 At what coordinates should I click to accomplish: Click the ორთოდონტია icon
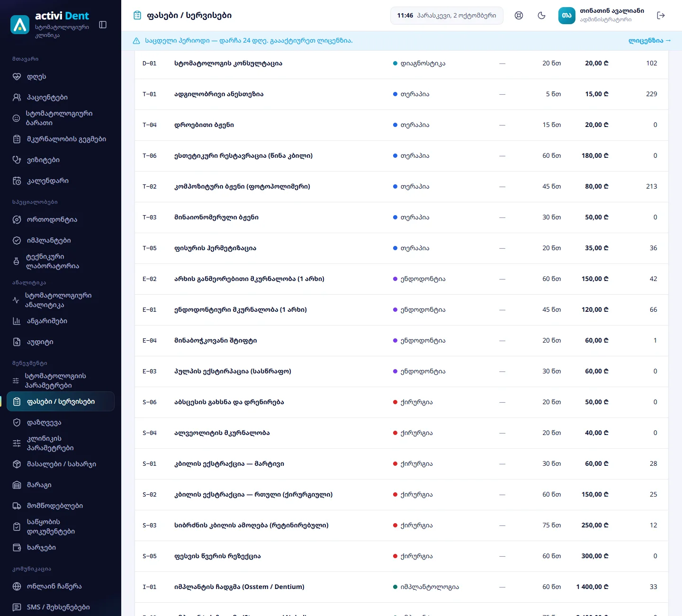[17, 219]
